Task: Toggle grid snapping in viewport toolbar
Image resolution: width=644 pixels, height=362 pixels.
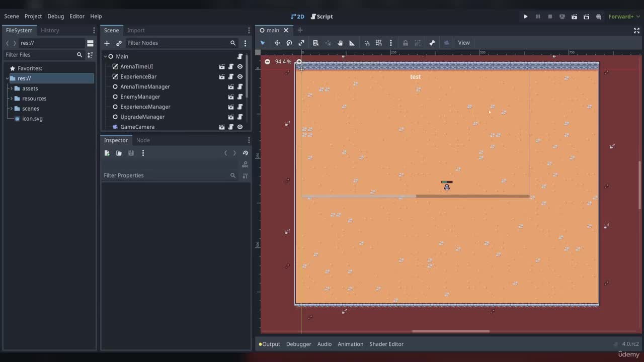Action: pyautogui.click(x=379, y=43)
